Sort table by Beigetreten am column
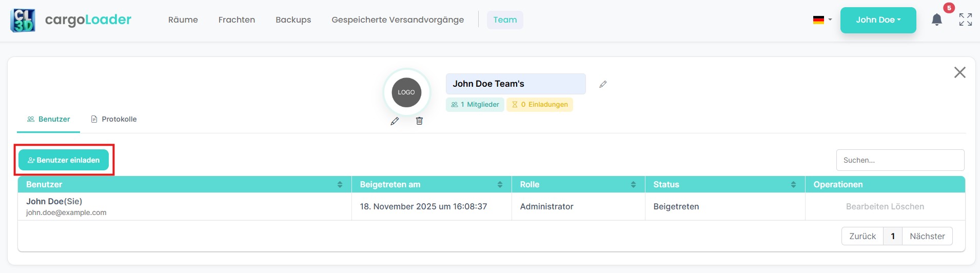The height and width of the screenshot is (273, 980). (500, 185)
